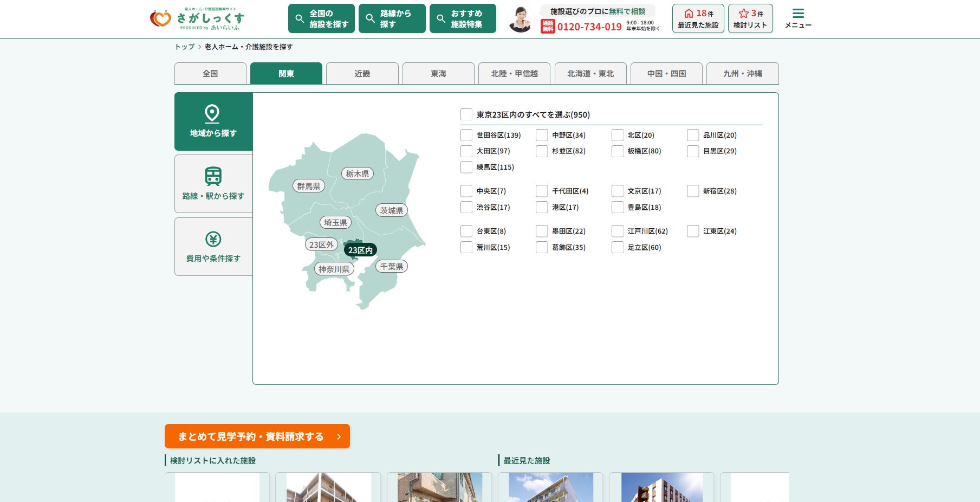
Task: Open recently viewed facilities house icon
Action: pyautogui.click(x=689, y=14)
